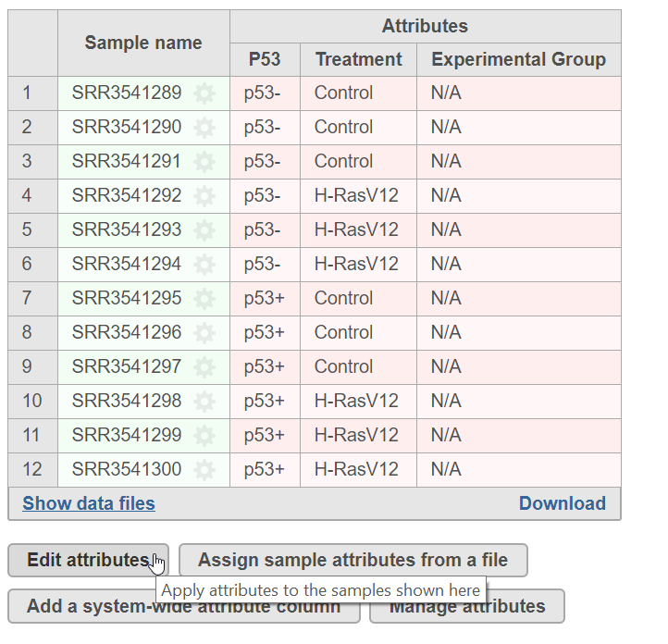Click the Experimental Group column header
Screen dimensions: 668x644
point(518,59)
